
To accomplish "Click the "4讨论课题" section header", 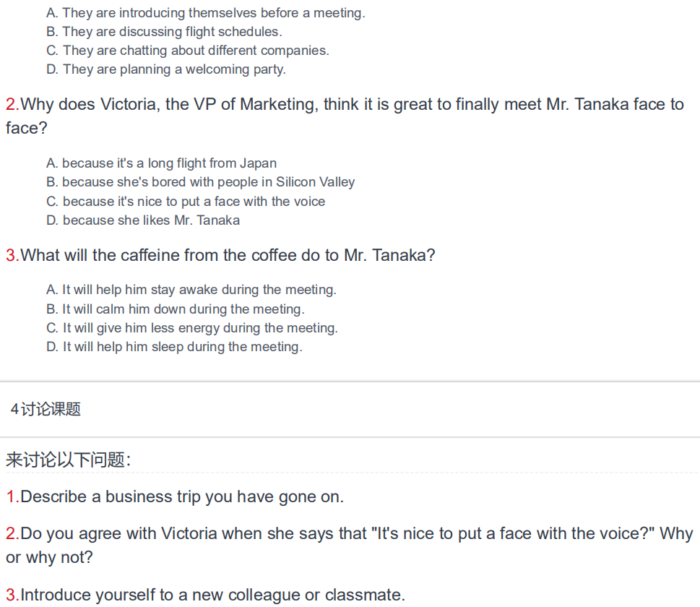I will [x=46, y=410].
